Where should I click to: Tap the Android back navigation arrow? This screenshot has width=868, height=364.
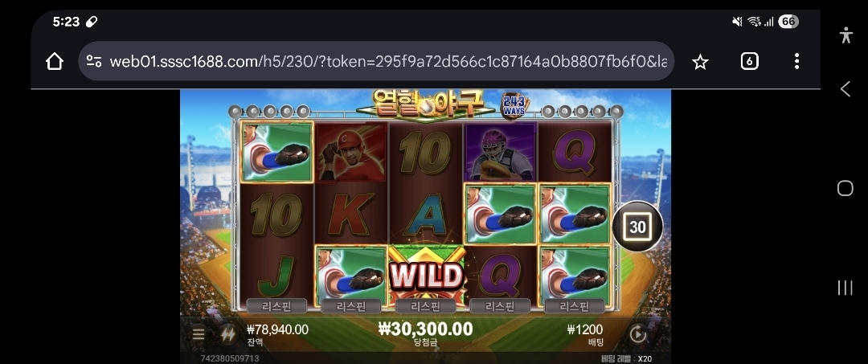coord(845,88)
